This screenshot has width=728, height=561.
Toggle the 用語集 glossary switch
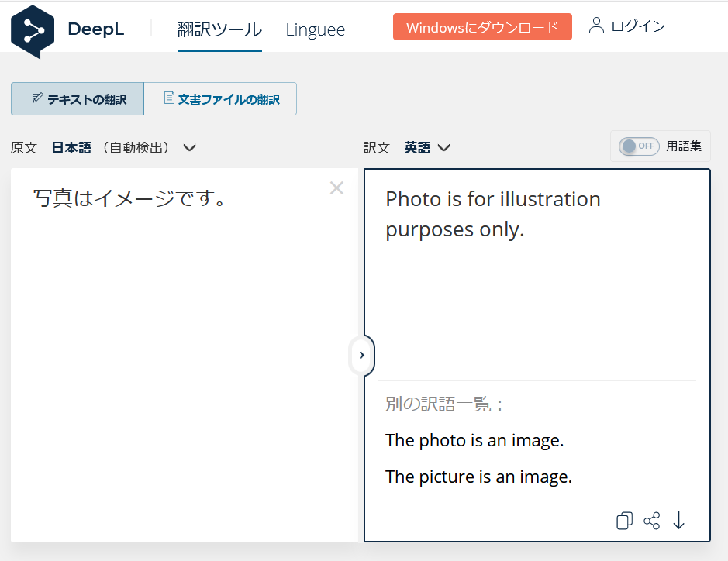pos(639,146)
